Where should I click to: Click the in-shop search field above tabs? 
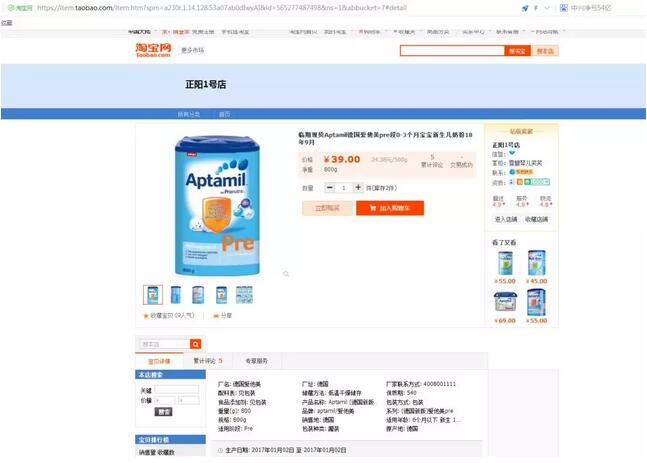pyautogui.click(x=165, y=344)
